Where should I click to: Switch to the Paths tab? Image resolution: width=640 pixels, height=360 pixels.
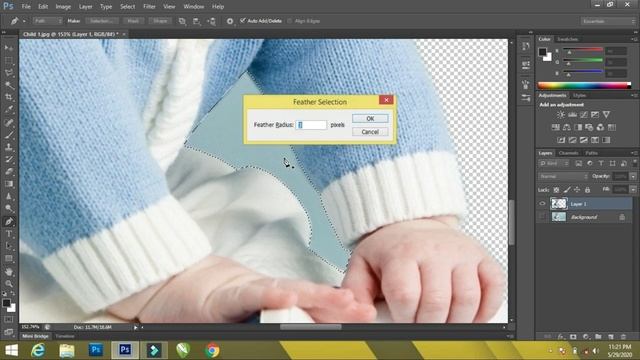[x=591, y=153]
